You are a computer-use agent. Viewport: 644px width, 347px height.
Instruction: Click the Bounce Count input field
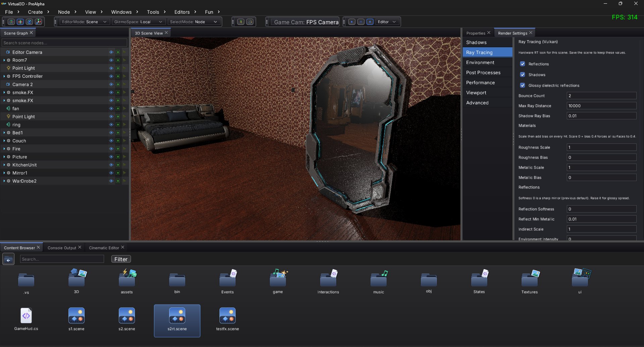coord(601,96)
